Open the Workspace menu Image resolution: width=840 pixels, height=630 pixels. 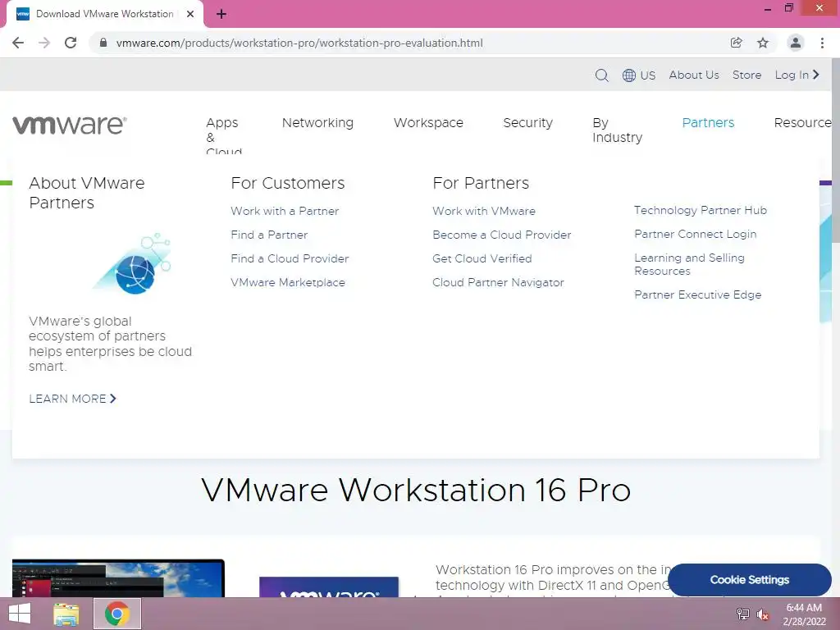428,123
